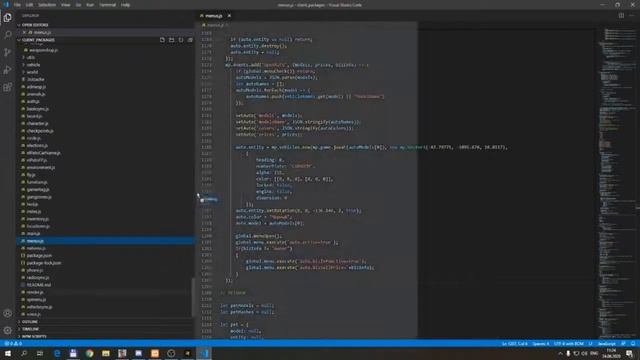Open checkpoints.js in the file tree

coord(40,131)
